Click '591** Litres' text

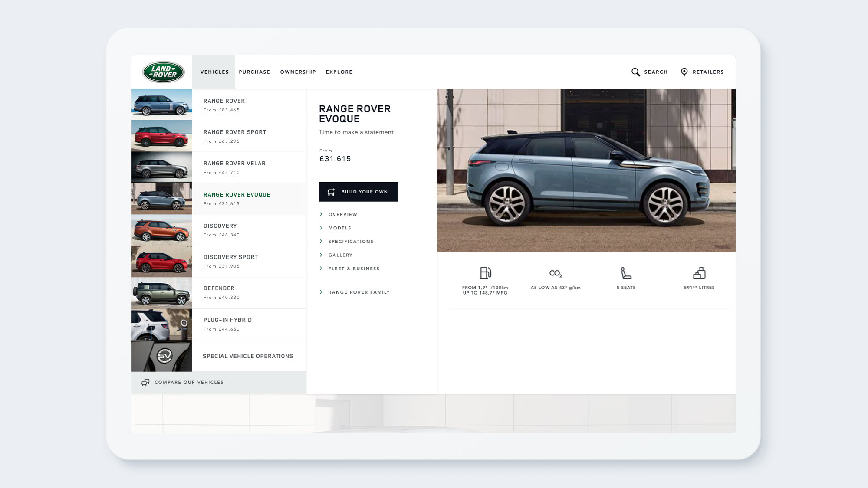point(699,288)
